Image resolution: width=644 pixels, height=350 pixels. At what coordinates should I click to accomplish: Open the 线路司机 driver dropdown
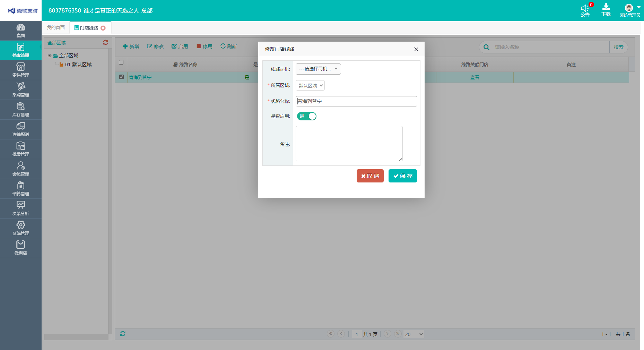[x=318, y=69]
